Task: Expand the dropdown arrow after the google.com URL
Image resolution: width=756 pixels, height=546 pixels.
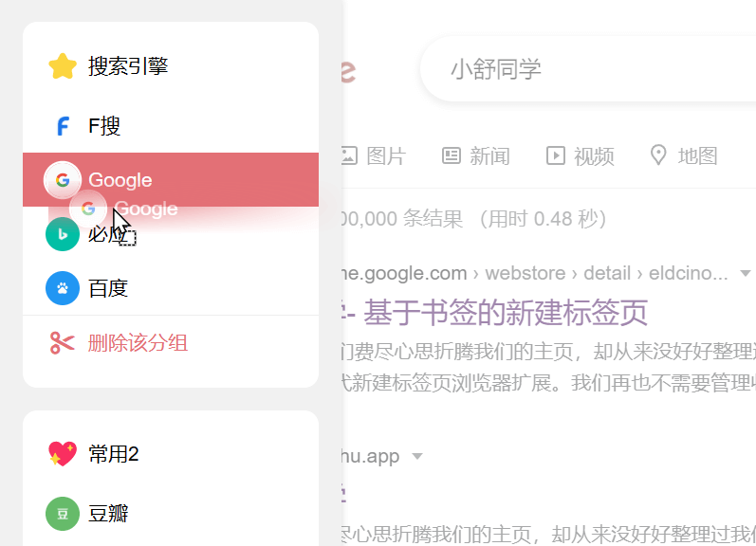Action: click(x=746, y=274)
